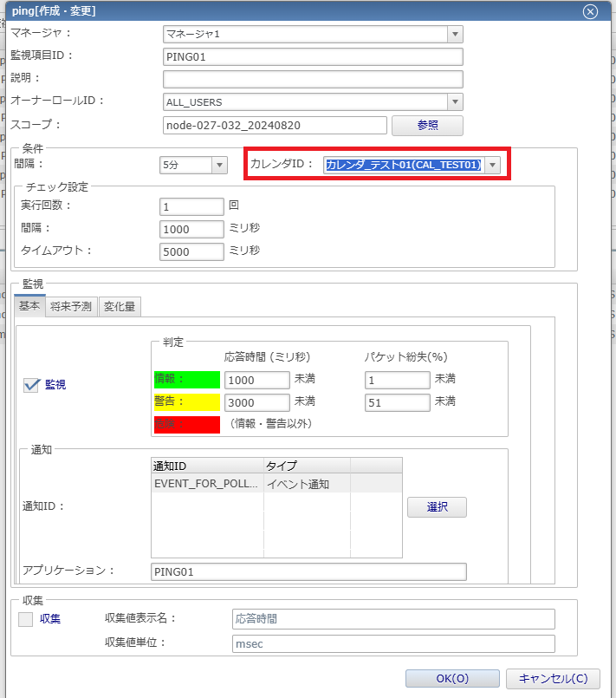
Task: Click the タイムアウト input field
Action: click(192, 251)
